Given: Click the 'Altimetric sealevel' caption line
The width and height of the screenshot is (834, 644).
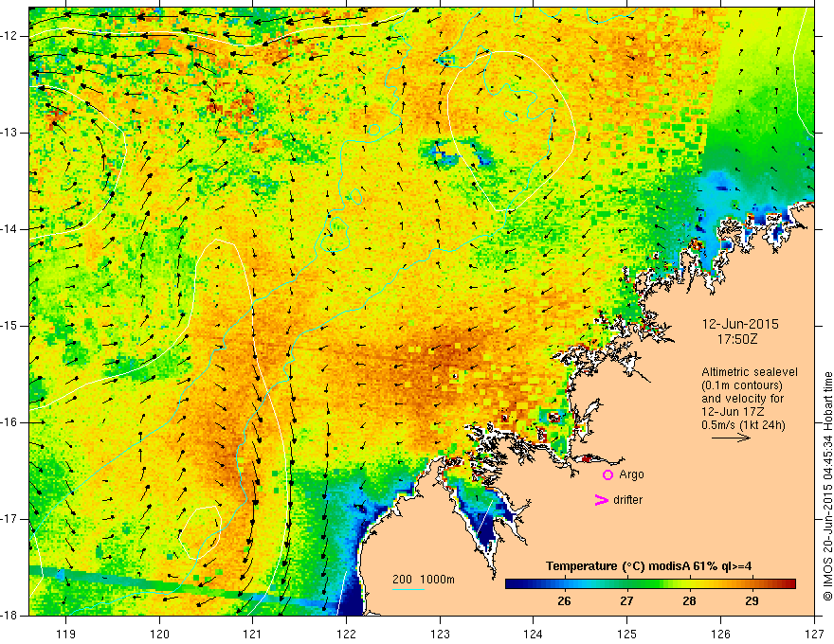Looking at the screenshot, I should [x=750, y=372].
